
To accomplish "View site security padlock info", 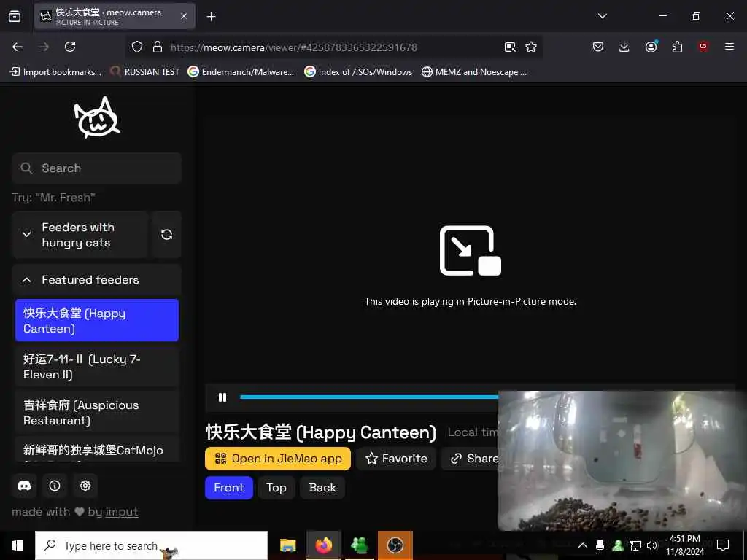I will [x=158, y=47].
